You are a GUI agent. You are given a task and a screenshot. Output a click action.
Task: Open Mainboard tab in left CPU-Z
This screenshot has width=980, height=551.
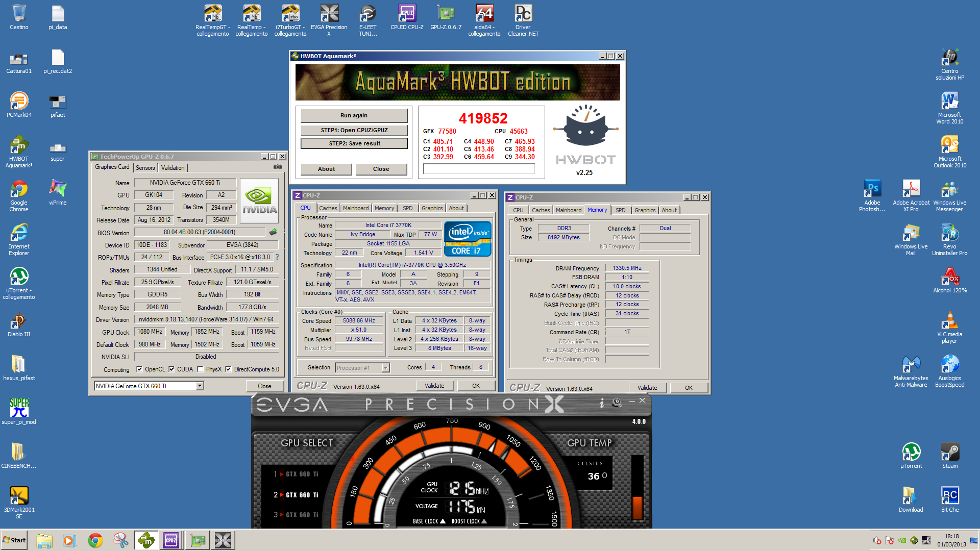click(356, 208)
